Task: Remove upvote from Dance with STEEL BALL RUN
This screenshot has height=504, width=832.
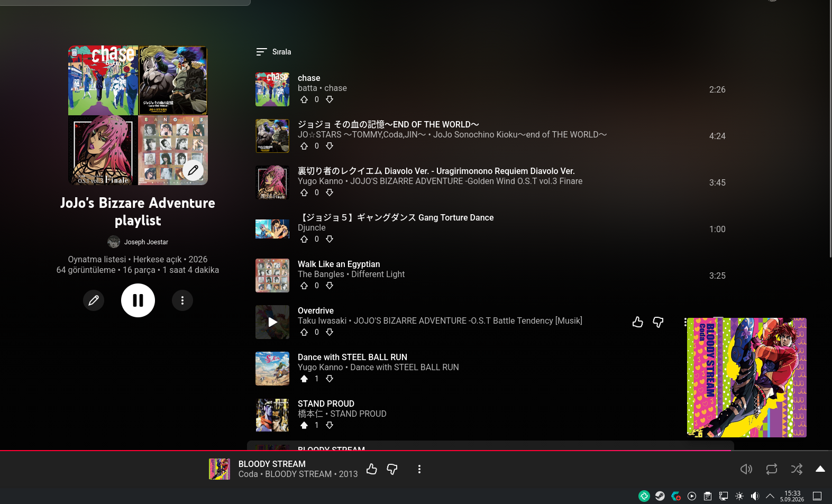Action: (x=304, y=379)
